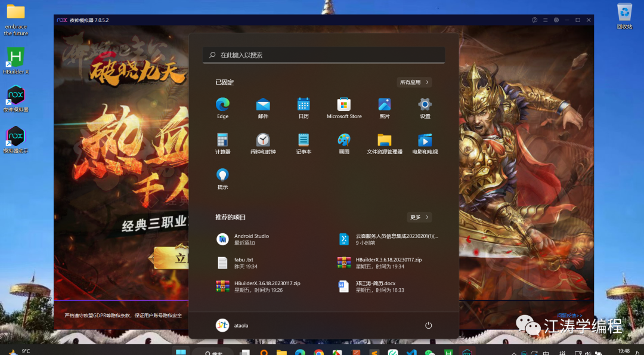Viewport: 644px width, 355px height.
Task: Open Nox emulator help question-mark icon
Action: click(x=534, y=20)
